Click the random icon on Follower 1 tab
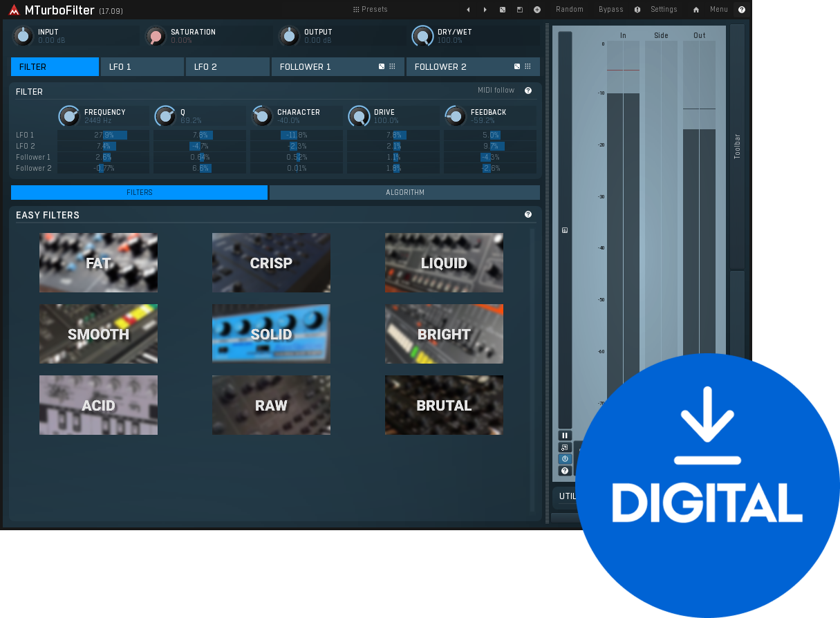 click(x=382, y=67)
